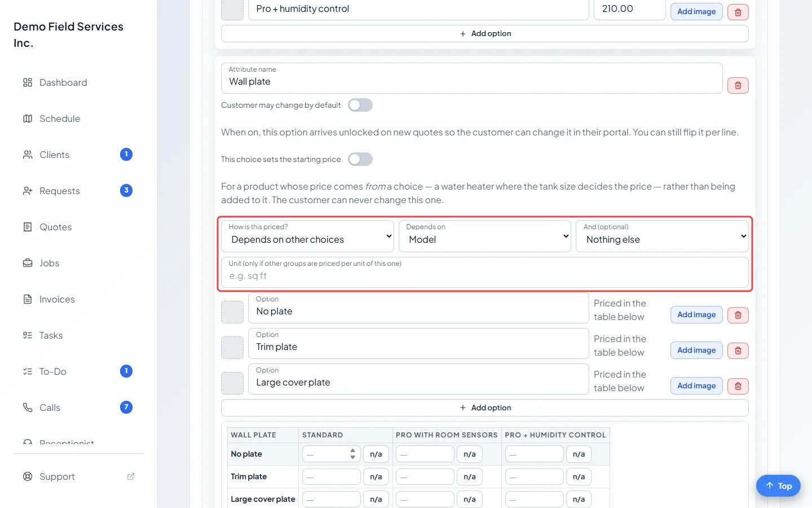The height and width of the screenshot is (508, 812).
Task: Delete the Large cover plate option
Action: 738,386
